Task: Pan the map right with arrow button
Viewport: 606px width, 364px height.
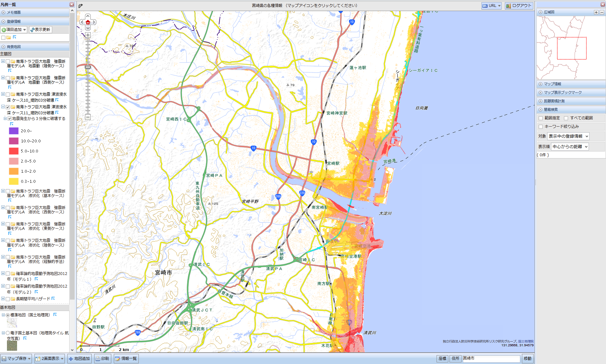Action: 94,22
